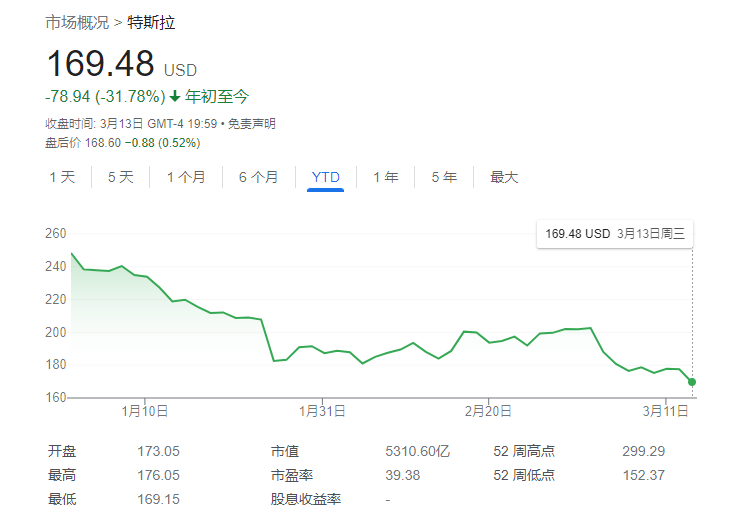Click the 52 周高点 value 299.29
Viewport: 731px width, 519px height.
643,451
